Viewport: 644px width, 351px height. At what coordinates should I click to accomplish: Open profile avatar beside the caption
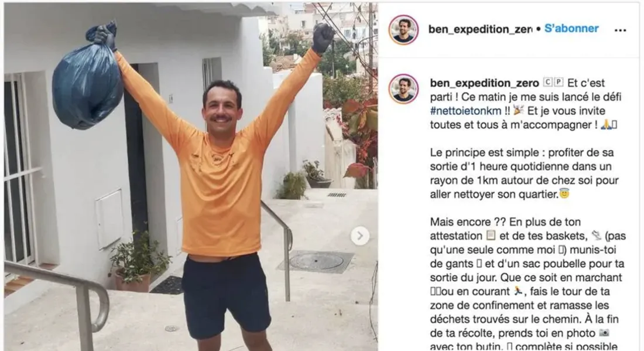click(x=403, y=89)
